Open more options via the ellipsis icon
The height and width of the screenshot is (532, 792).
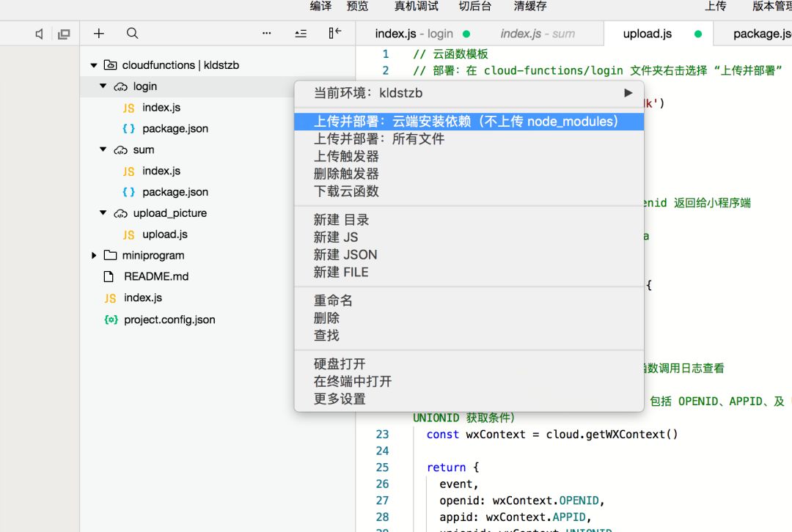coord(266,33)
